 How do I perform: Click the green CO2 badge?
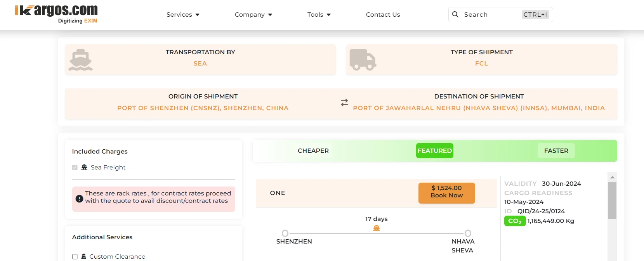coord(515,221)
